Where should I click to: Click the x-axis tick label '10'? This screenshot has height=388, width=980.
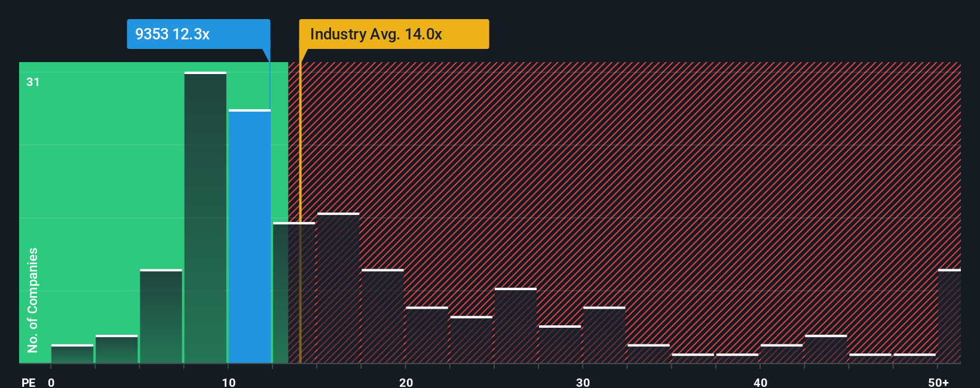229,382
